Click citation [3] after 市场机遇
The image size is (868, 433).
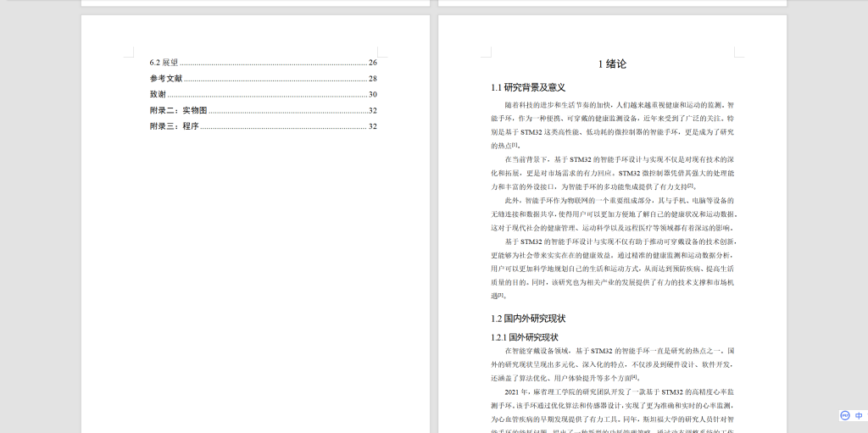click(500, 295)
